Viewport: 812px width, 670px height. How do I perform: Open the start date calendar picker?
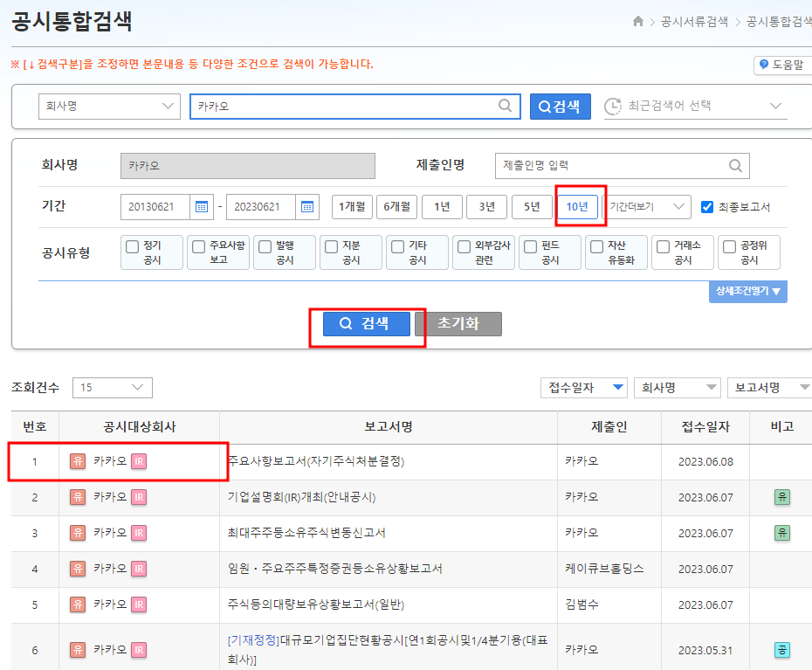pyautogui.click(x=202, y=207)
